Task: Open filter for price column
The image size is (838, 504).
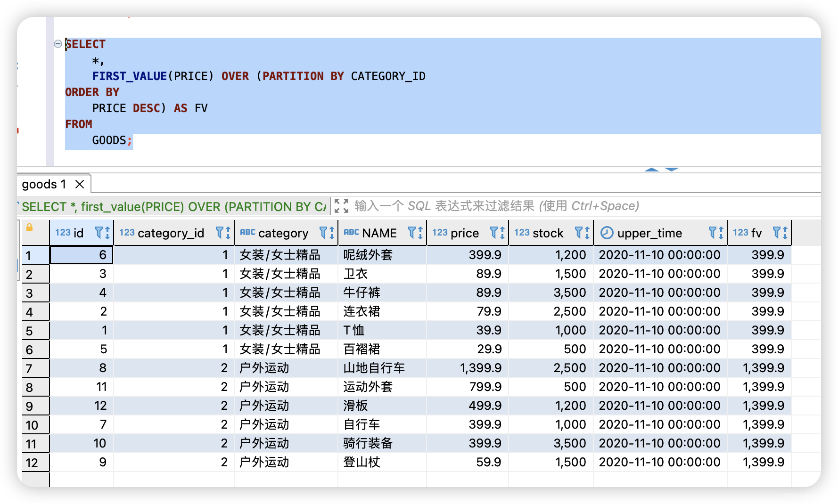Action: 494,232
